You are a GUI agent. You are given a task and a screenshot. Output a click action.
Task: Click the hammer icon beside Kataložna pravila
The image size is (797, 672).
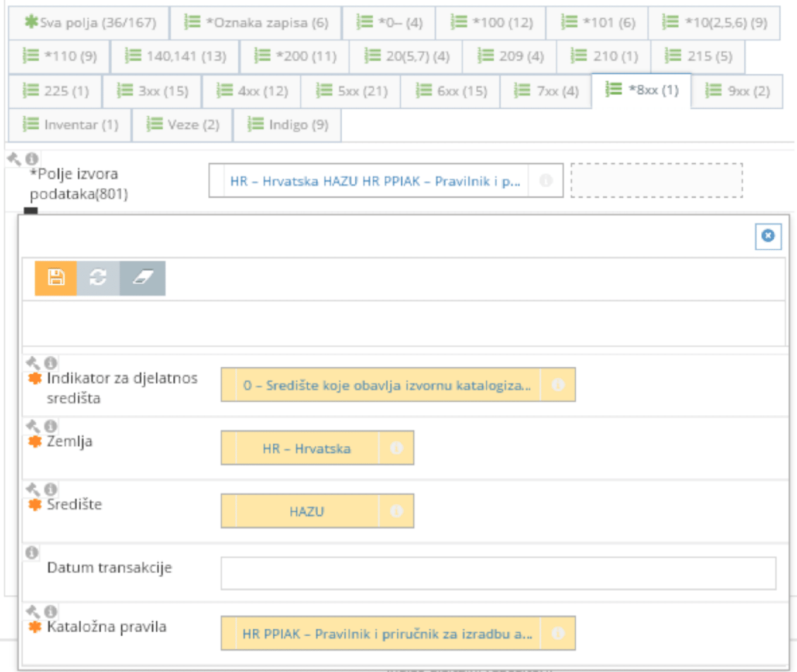click(x=32, y=612)
